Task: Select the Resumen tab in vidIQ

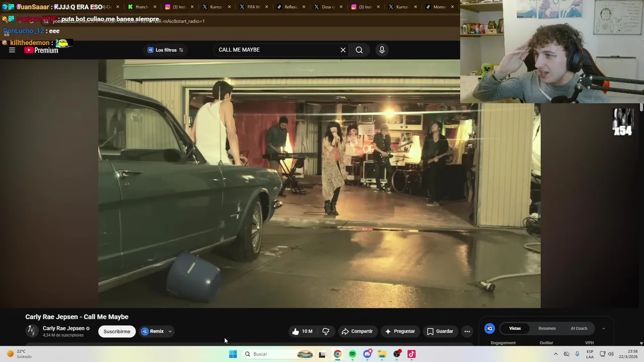Action: pyautogui.click(x=547, y=328)
